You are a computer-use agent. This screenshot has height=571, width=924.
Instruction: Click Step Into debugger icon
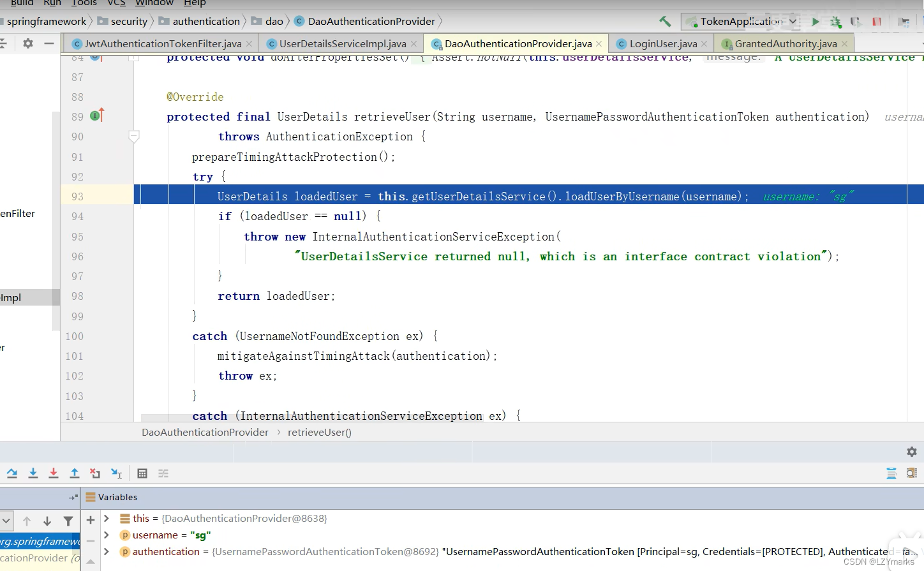pyautogui.click(x=33, y=473)
